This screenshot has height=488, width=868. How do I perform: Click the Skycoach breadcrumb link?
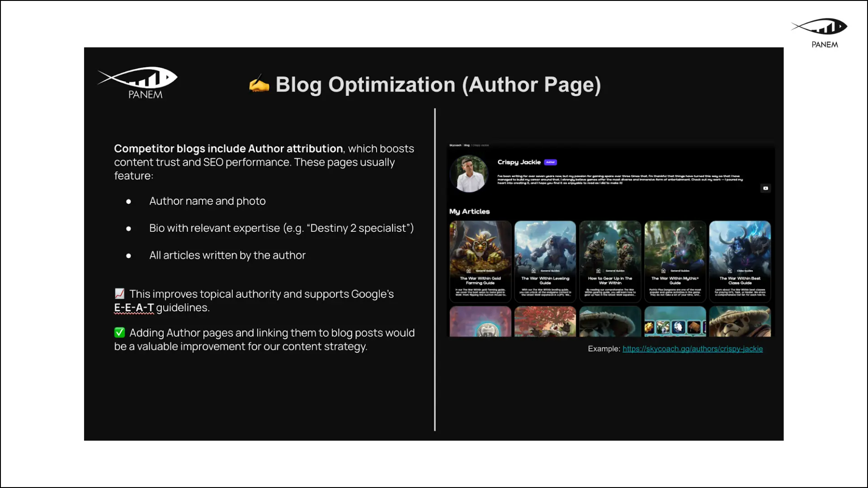tap(455, 145)
